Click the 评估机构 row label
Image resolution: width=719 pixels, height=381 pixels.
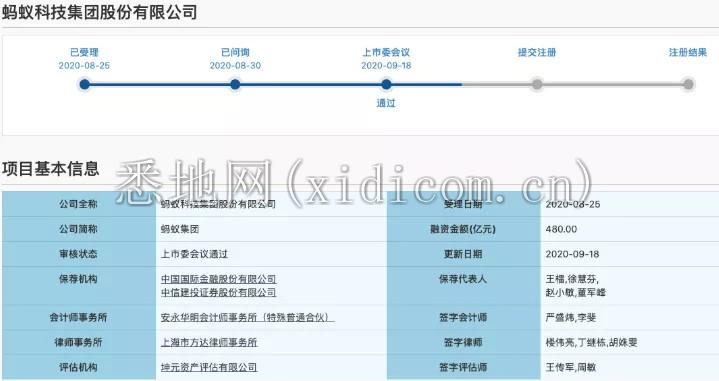click(x=78, y=367)
